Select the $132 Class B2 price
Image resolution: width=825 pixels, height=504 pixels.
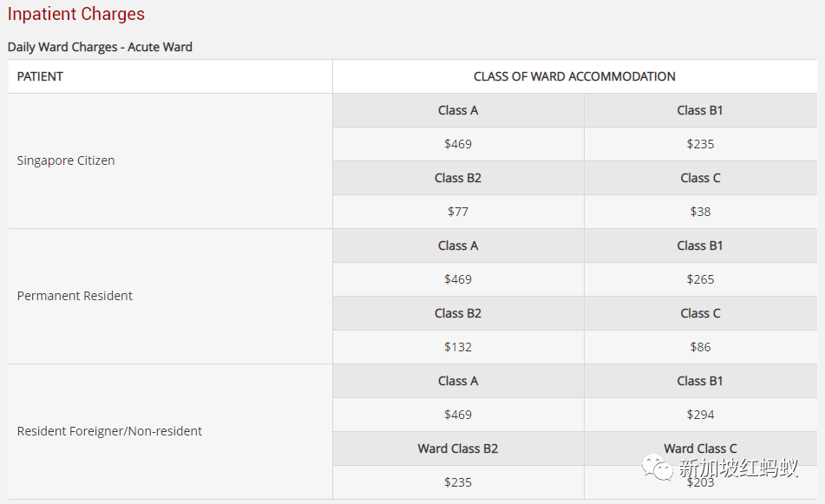click(458, 347)
